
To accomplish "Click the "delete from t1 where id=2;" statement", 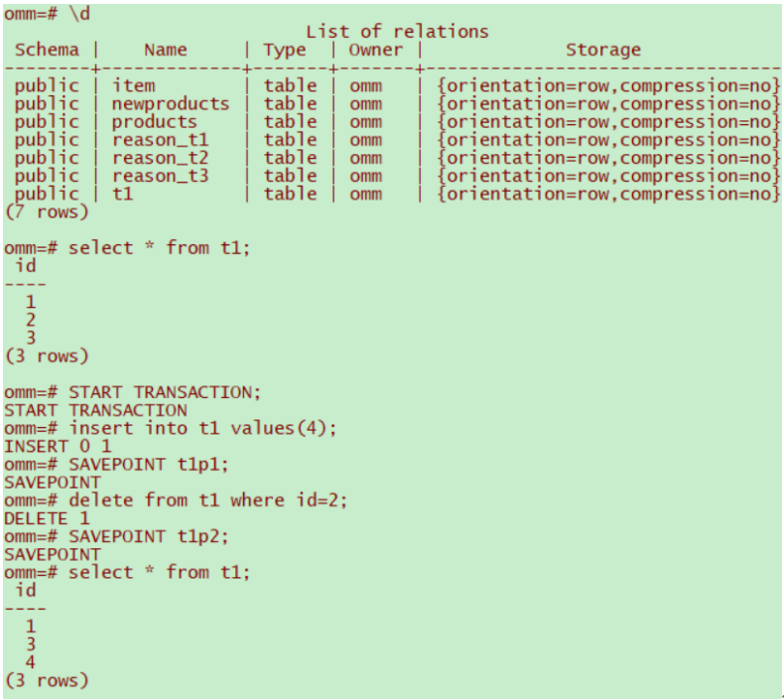I will 208,499.
